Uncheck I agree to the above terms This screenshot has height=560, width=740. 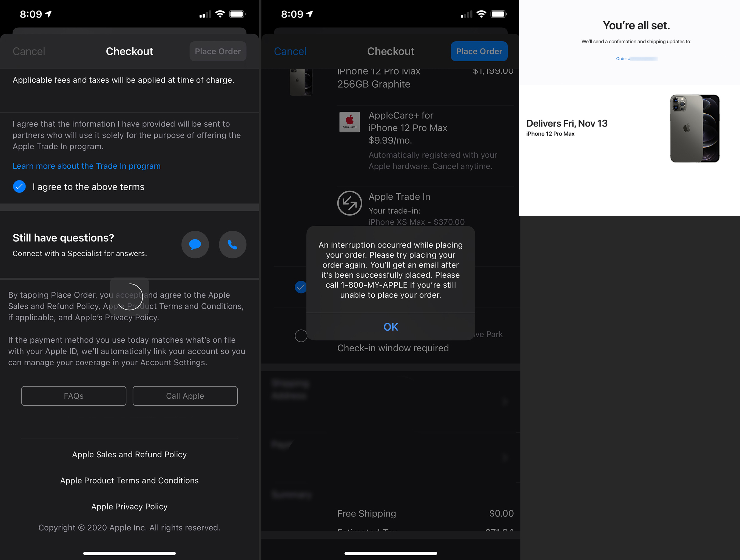[19, 186]
